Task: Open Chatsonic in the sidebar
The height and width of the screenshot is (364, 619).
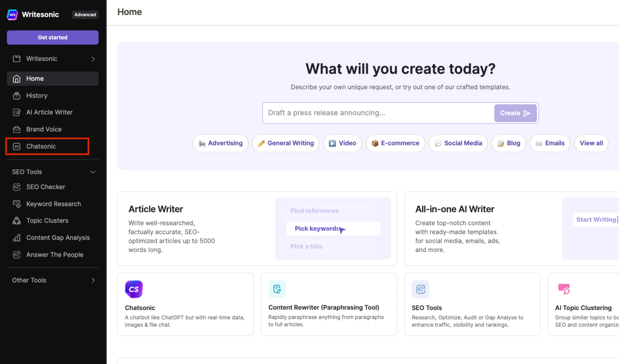Action: [x=41, y=146]
